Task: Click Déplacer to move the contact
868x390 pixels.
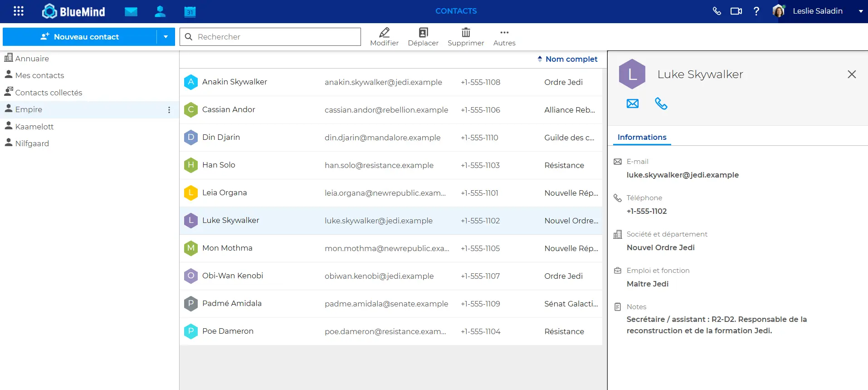Action: pos(423,37)
